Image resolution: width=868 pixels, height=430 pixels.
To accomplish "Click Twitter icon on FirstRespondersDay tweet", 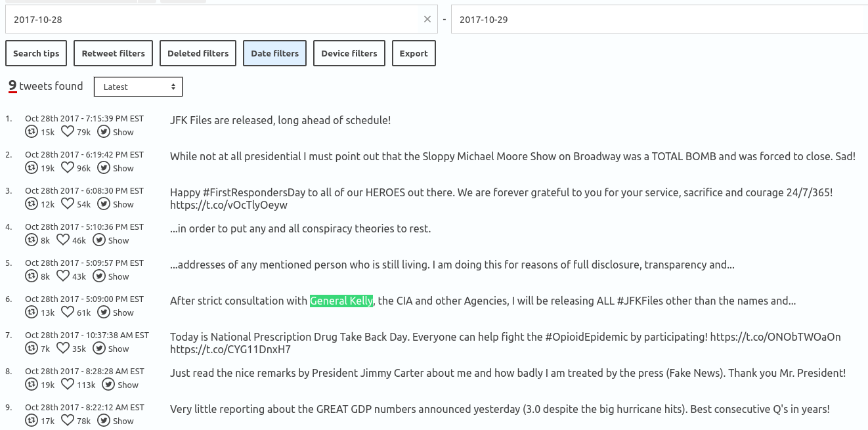I will click(x=104, y=204).
